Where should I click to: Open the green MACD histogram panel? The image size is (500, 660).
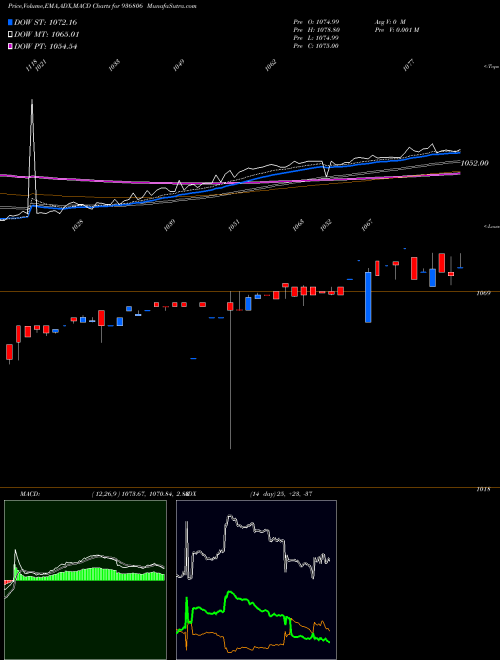click(85, 580)
